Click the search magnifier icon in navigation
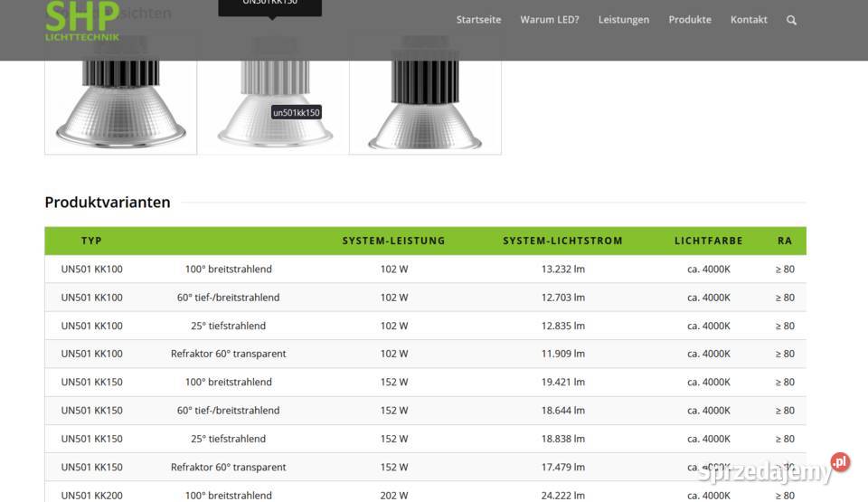This screenshot has height=502, width=868. pos(791,20)
